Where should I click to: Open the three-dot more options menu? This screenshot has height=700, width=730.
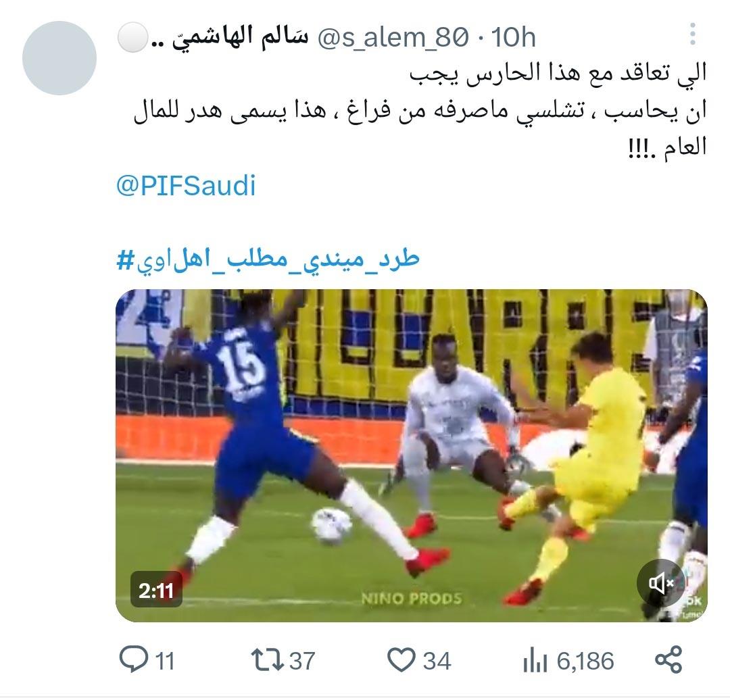click(693, 34)
